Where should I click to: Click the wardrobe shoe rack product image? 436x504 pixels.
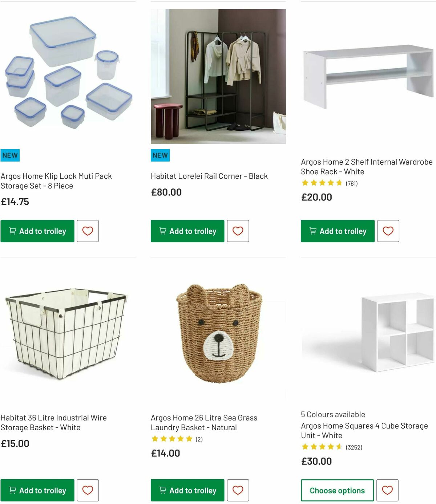(367, 73)
